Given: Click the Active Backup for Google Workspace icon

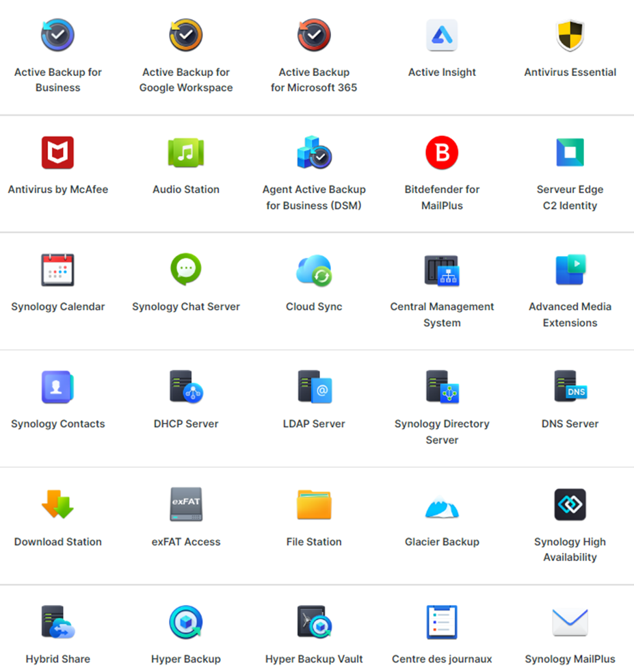Looking at the screenshot, I should click(x=186, y=35).
